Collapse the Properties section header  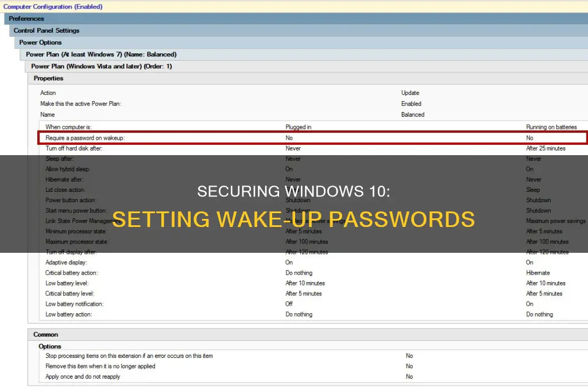point(308,78)
